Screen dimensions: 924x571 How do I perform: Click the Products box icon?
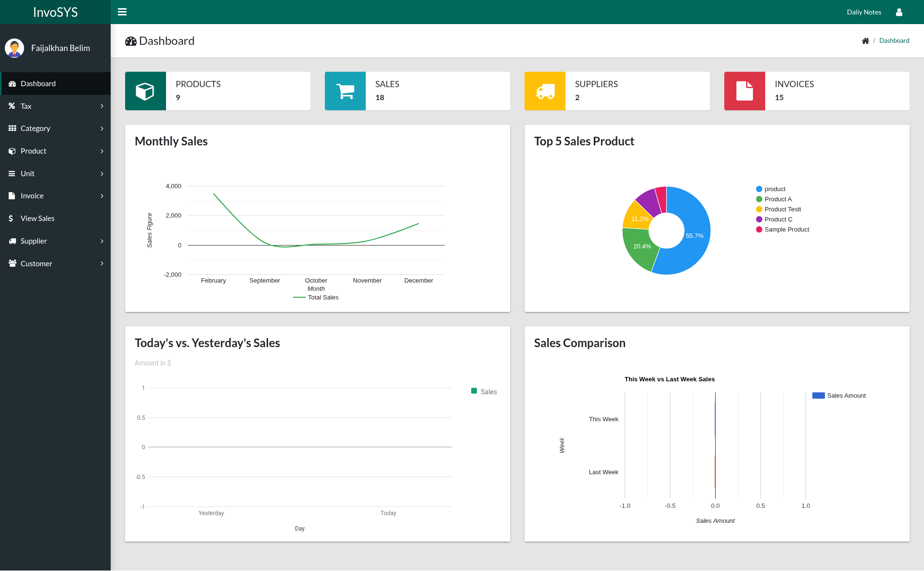[145, 91]
